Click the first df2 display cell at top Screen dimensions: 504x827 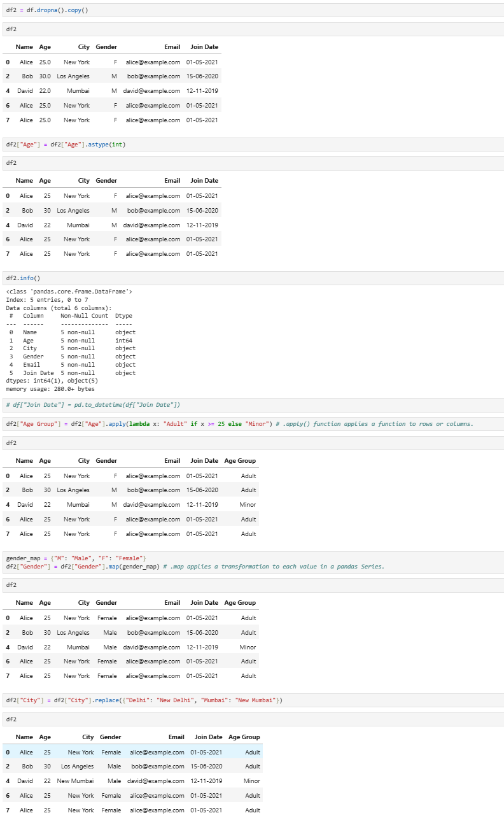(11, 29)
